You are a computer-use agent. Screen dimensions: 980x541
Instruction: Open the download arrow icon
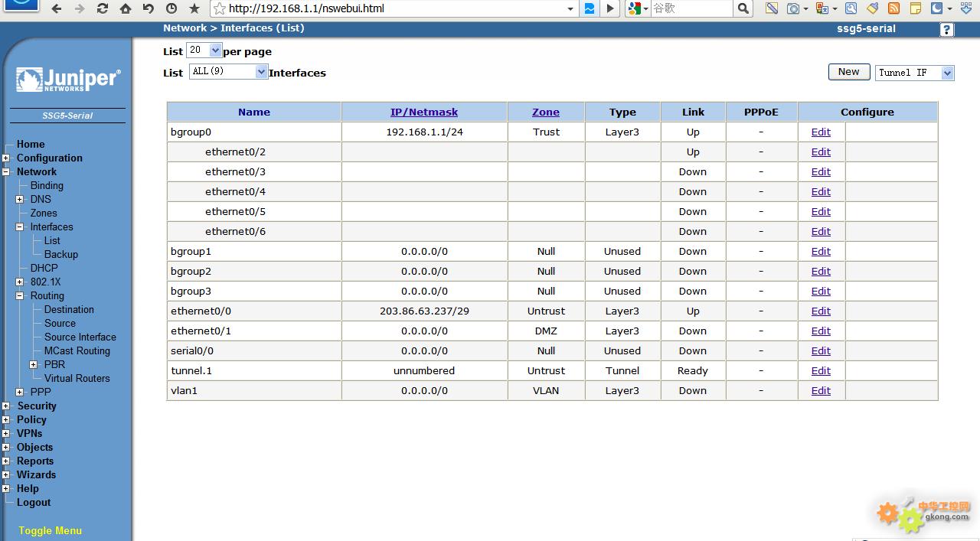(965, 8)
